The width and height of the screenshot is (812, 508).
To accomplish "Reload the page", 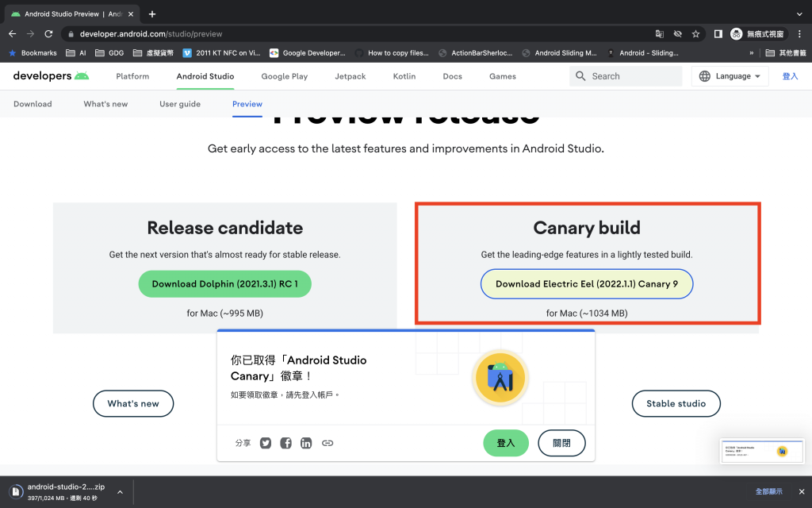I will [48, 33].
